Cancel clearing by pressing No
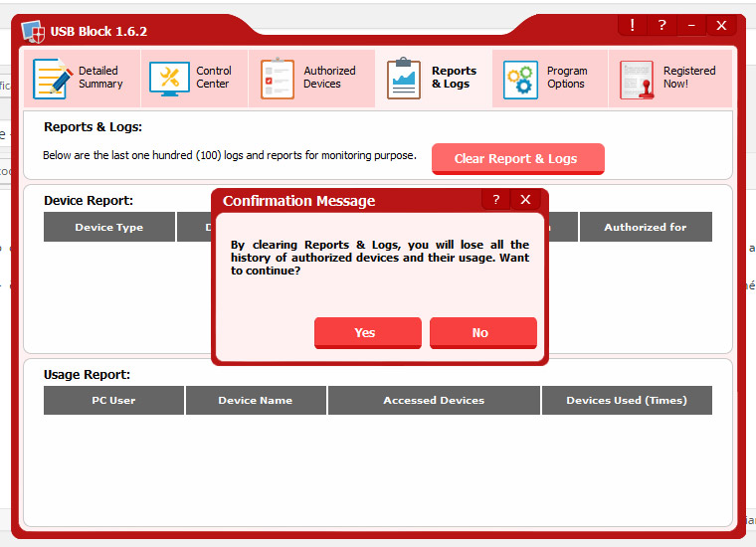The height and width of the screenshot is (547, 756). (x=482, y=333)
